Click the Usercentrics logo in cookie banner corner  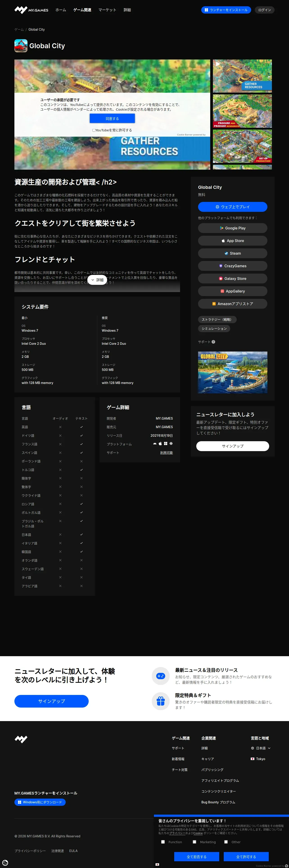(286, 866)
